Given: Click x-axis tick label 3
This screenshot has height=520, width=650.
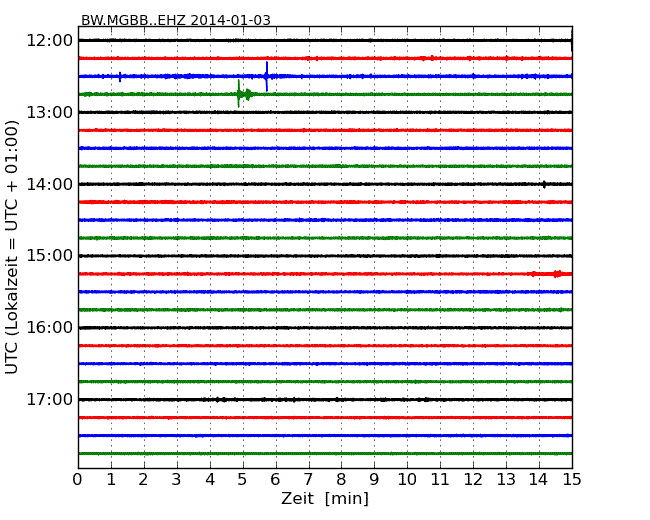Looking at the screenshot, I should tap(177, 480).
